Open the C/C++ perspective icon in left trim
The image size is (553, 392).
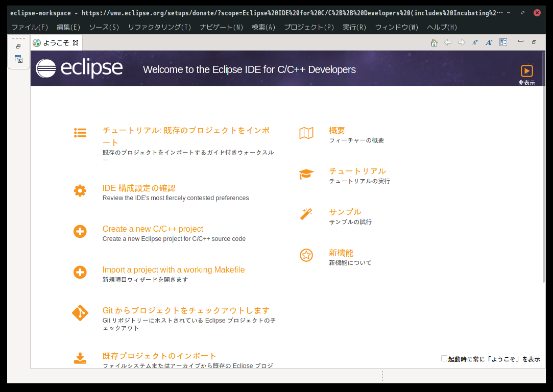pyautogui.click(x=18, y=59)
